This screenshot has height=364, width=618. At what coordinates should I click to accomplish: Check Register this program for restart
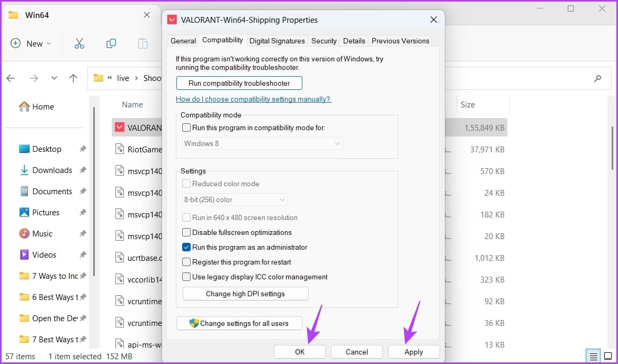pos(186,262)
